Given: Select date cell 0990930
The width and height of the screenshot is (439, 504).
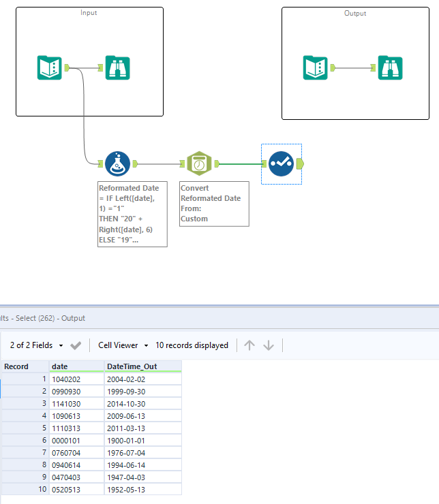Looking at the screenshot, I should pyautogui.click(x=76, y=392).
